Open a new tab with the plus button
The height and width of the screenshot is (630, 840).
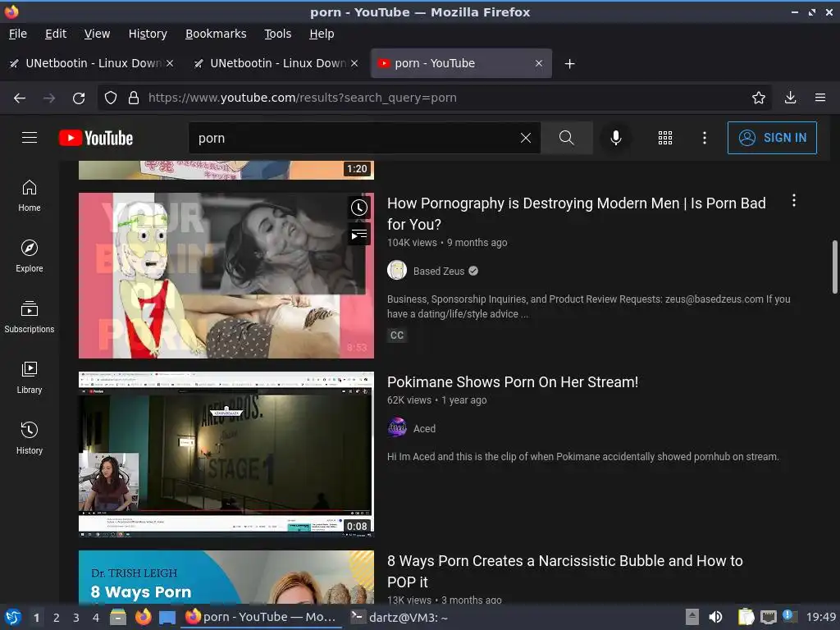pos(569,64)
